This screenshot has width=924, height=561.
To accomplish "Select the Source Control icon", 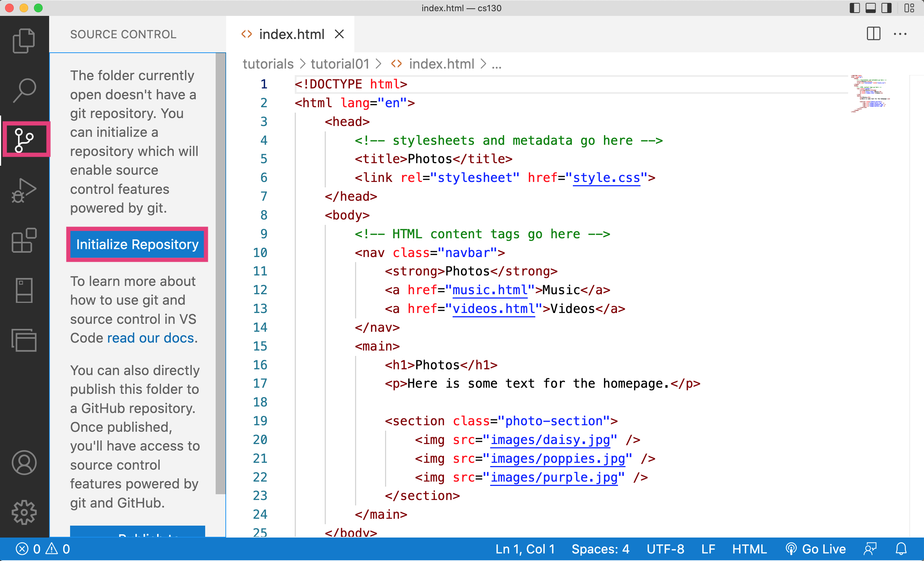I will 24,140.
